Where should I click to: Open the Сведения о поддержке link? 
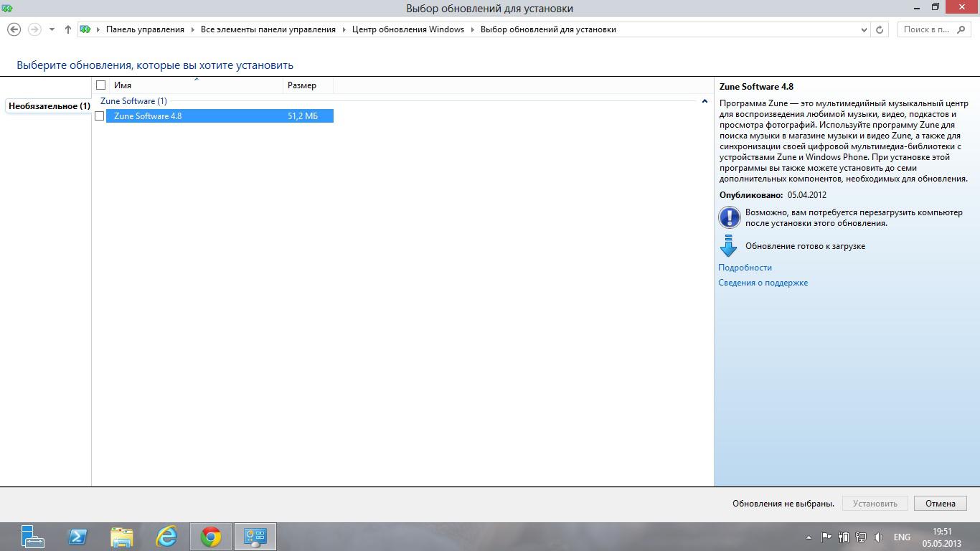763,283
